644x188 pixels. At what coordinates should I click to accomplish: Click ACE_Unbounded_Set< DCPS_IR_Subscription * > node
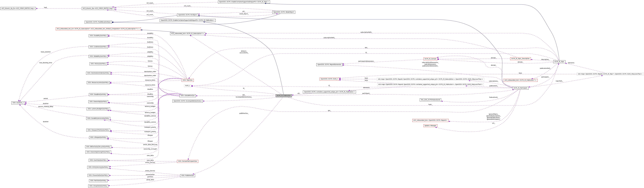coord(187,33)
